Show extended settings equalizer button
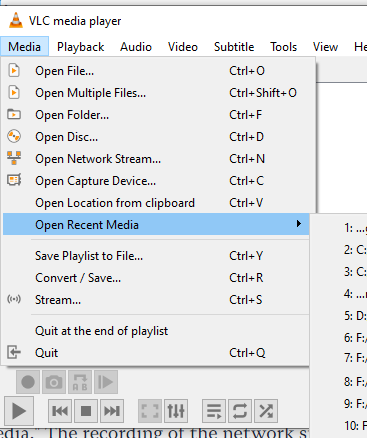 tap(176, 411)
